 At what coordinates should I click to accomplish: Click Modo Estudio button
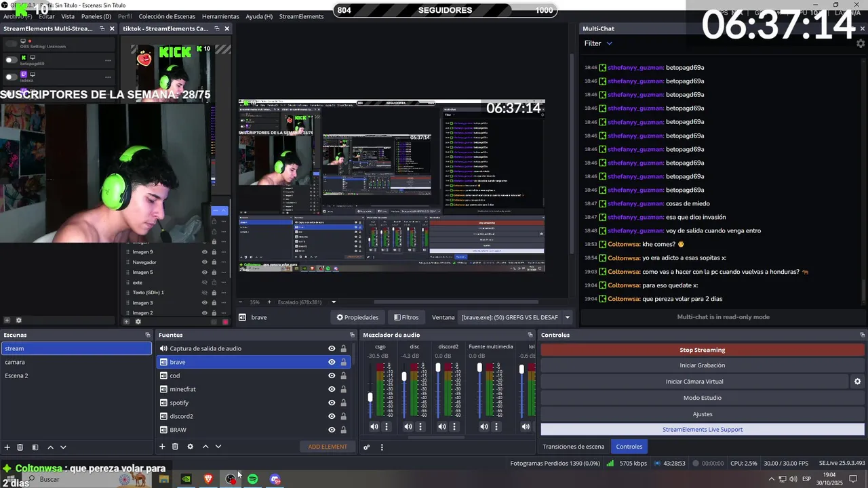[x=703, y=398]
